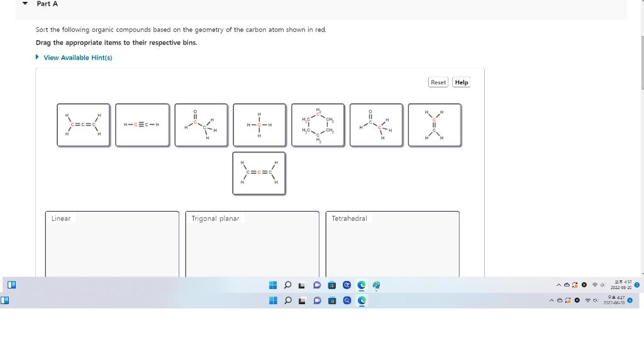Click the volume icon in the system tray

click(x=602, y=285)
